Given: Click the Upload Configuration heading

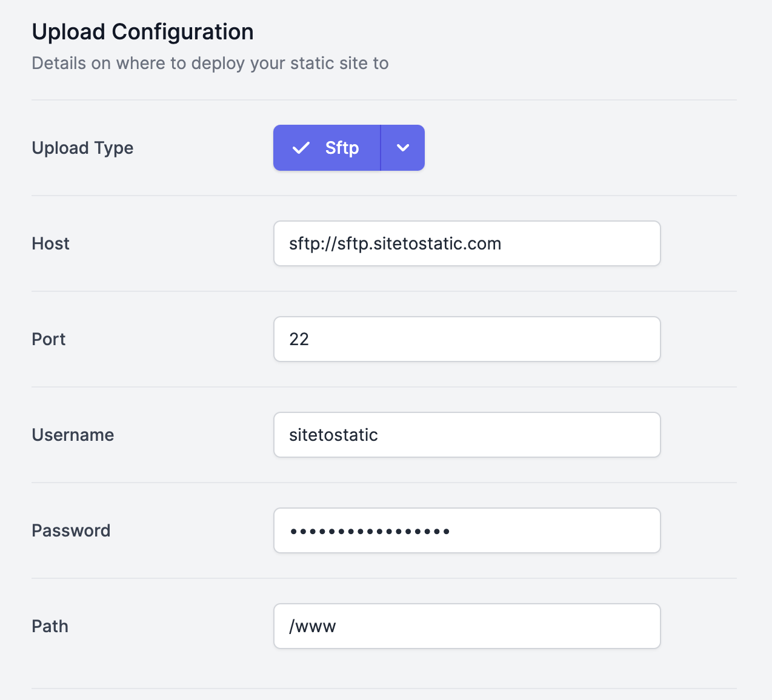Looking at the screenshot, I should (143, 32).
